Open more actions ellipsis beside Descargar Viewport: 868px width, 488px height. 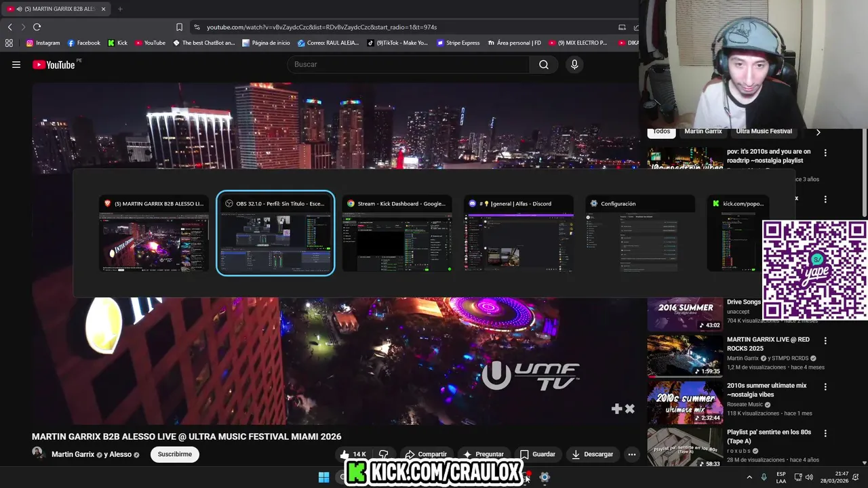tap(631, 454)
